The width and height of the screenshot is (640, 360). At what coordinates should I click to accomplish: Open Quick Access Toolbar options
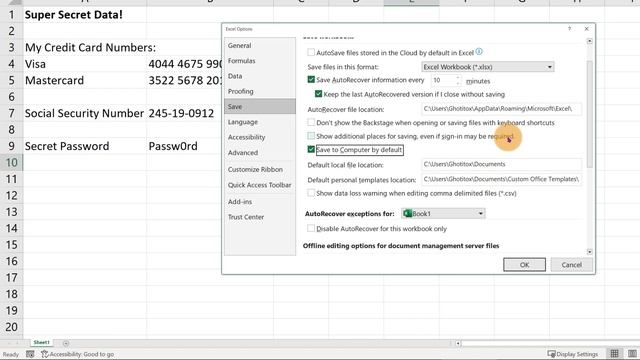tap(260, 185)
